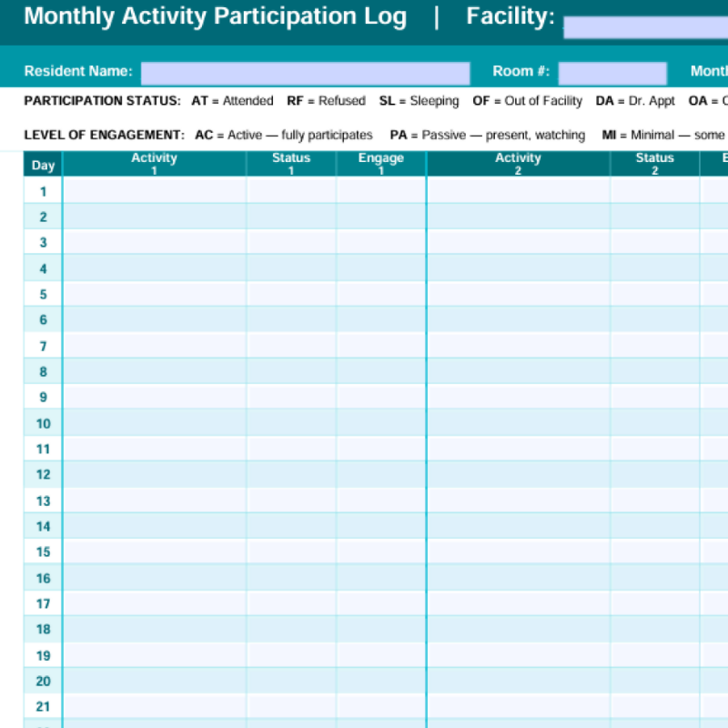Click the 'LEVEL OF ENGAGEMENT:' legend heading
Screen dimensions: 728x728
(x=105, y=135)
